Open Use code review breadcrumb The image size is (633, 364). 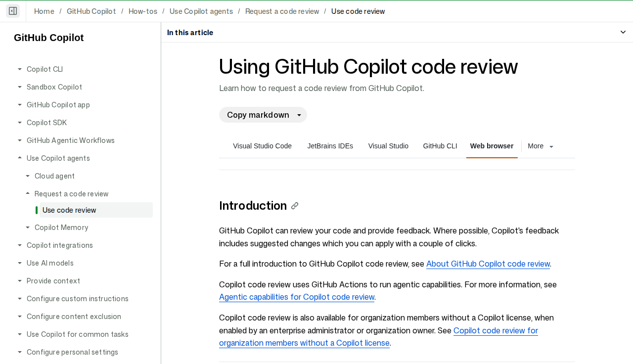(x=358, y=11)
